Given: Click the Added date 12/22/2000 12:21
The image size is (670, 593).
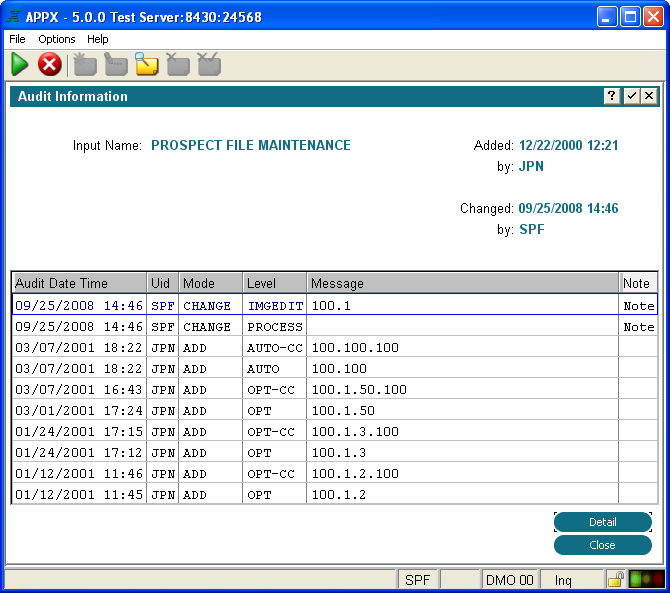Looking at the screenshot, I should point(568,145).
